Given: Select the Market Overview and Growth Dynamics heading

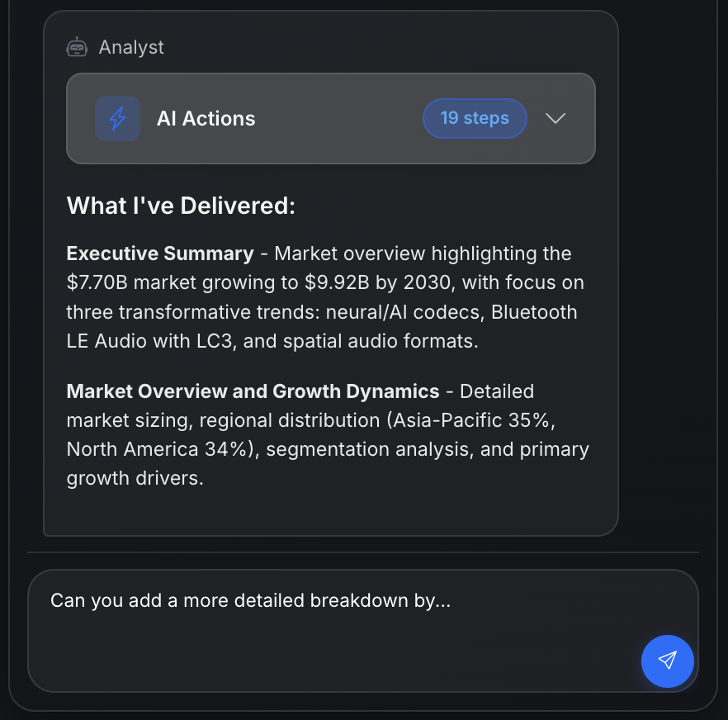Looking at the screenshot, I should 252,391.
